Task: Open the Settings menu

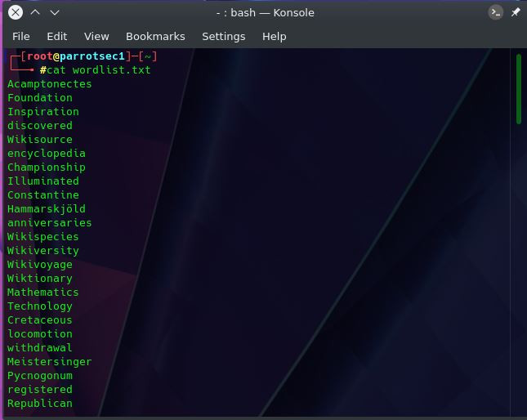Action: click(224, 36)
